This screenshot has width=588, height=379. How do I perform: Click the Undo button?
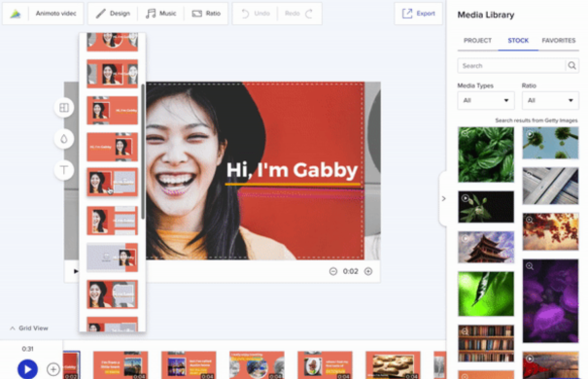click(256, 14)
